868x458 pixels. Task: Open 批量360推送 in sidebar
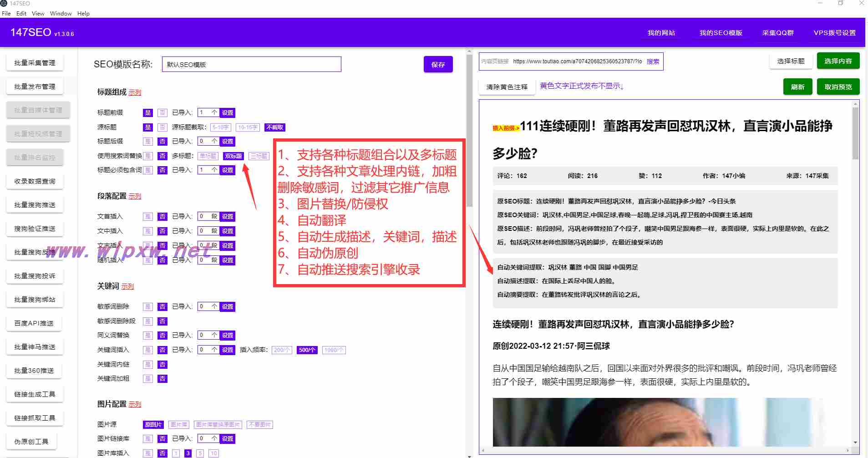(x=34, y=371)
